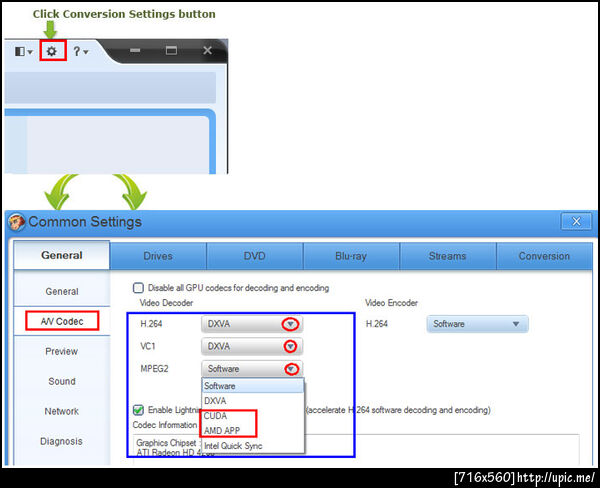Select Diagnosis in the sidebar

coord(62,441)
